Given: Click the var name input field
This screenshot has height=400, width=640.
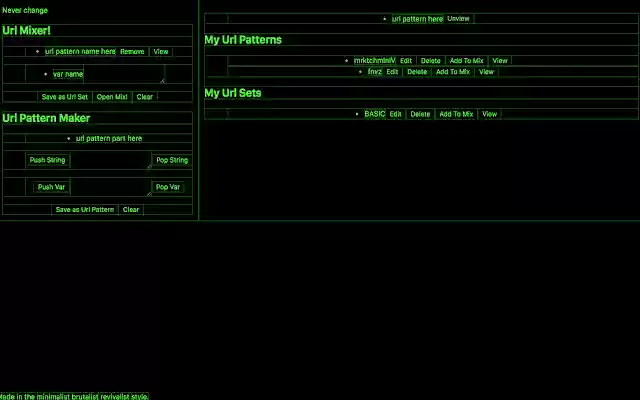Looking at the screenshot, I should [x=68, y=74].
